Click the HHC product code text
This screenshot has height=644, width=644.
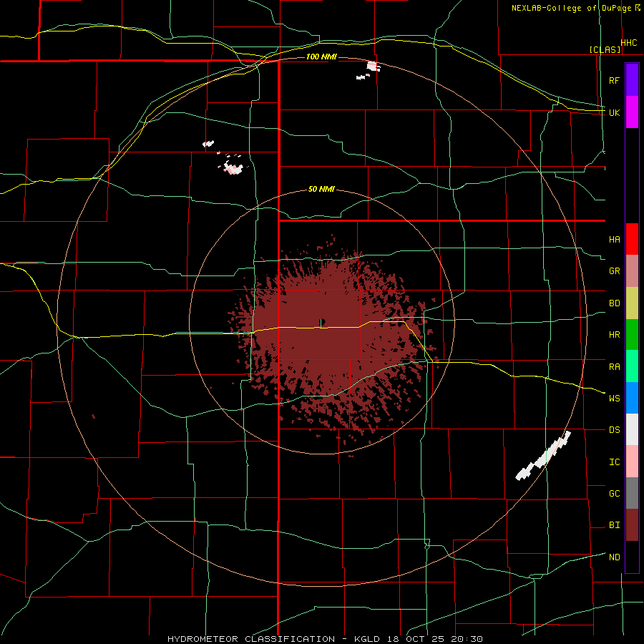coord(629,43)
